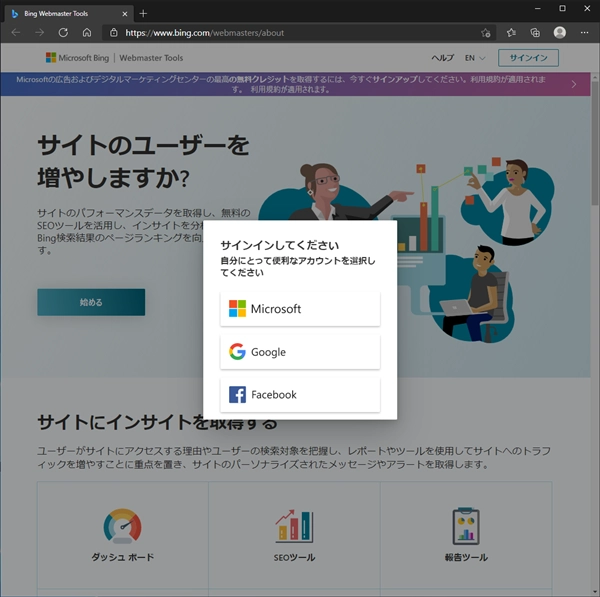Click the scroll down arrow at bottom right

(595, 592)
